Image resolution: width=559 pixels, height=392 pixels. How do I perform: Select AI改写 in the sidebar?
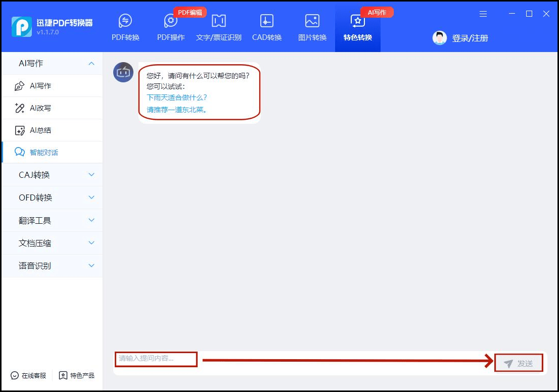40,108
